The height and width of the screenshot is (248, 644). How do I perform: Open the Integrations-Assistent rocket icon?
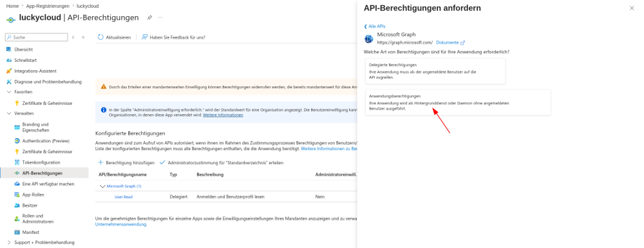tap(9, 71)
